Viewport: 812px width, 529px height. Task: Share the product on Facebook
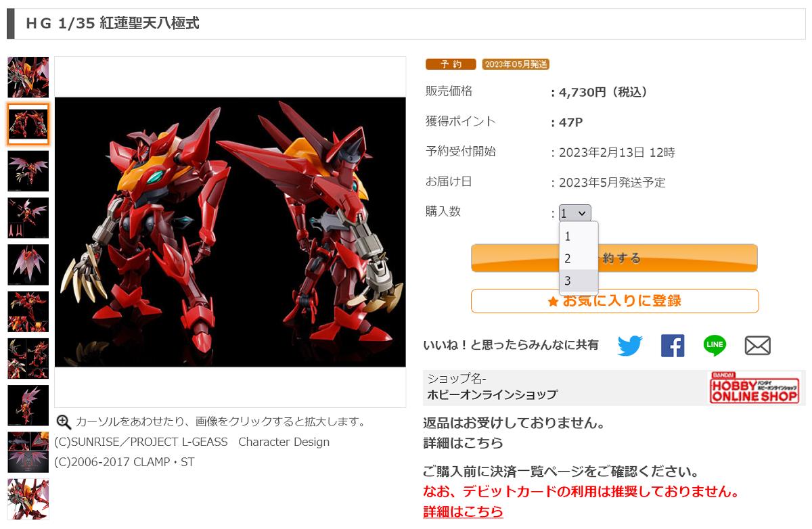[x=673, y=346]
